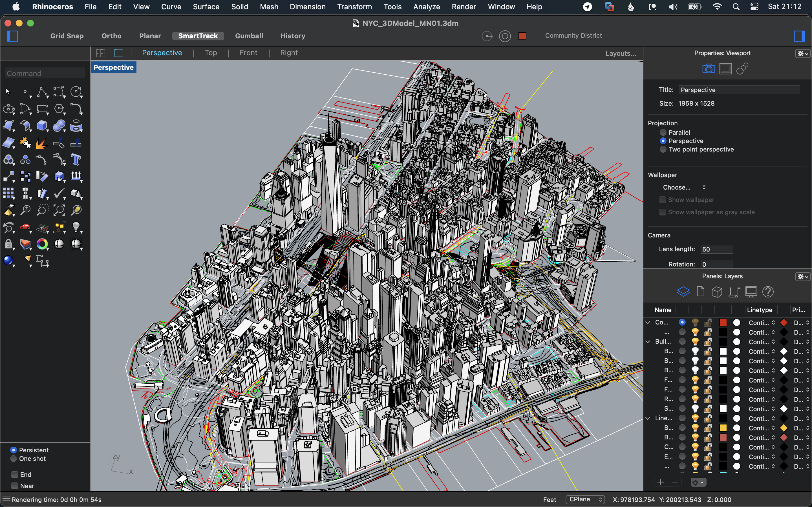Open the wallpaper Choose dropdown
The height and width of the screenshot is (507, 812).
click(684, 187)
